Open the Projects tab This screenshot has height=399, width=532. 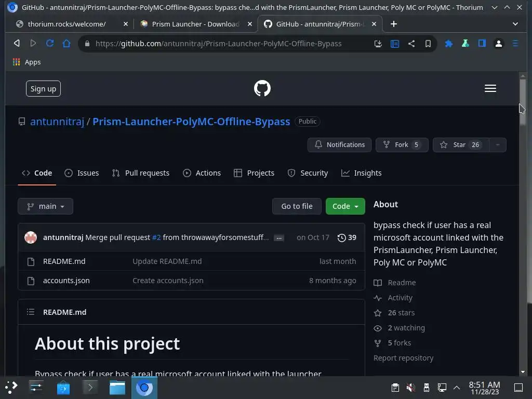click(x=254, y=173)
